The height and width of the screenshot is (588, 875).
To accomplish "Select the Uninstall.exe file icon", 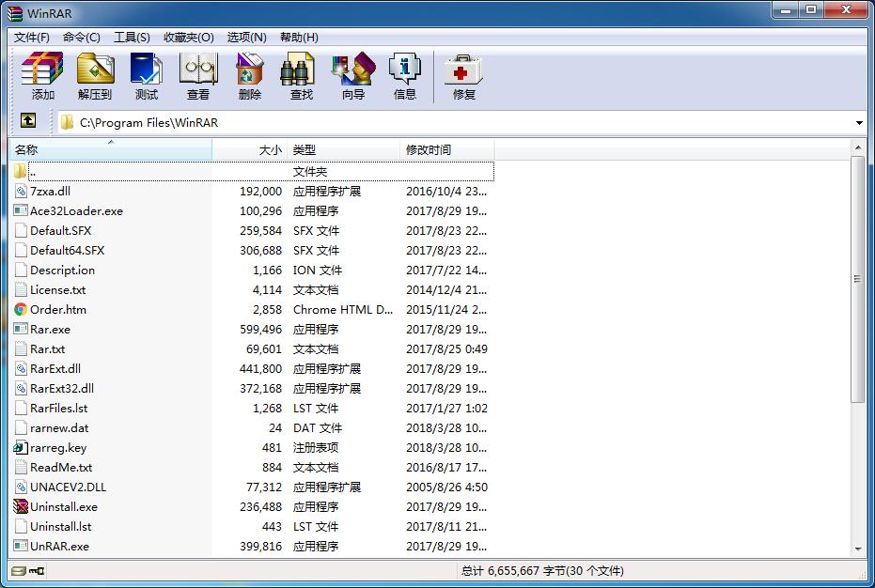I will (21, 506).
